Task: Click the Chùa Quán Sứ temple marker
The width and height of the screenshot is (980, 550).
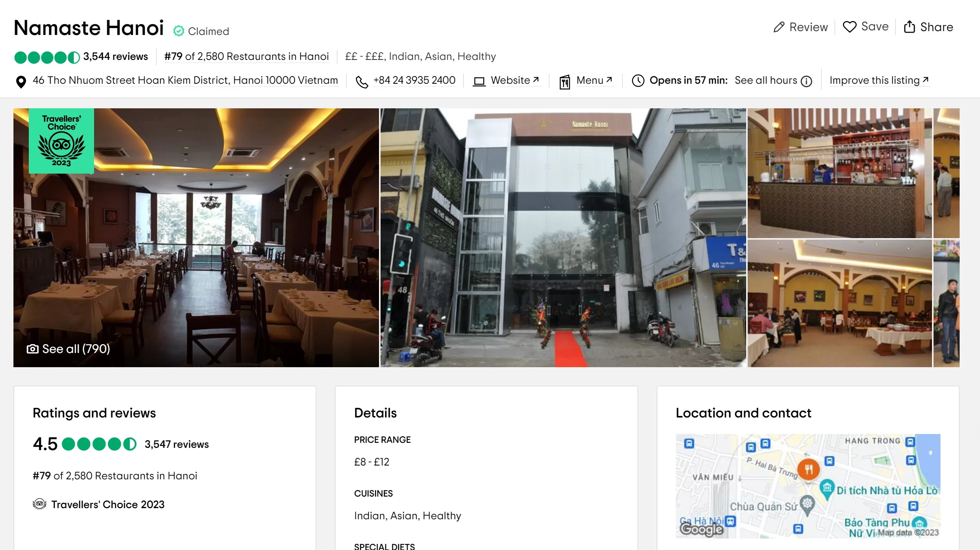Action: 807,505
